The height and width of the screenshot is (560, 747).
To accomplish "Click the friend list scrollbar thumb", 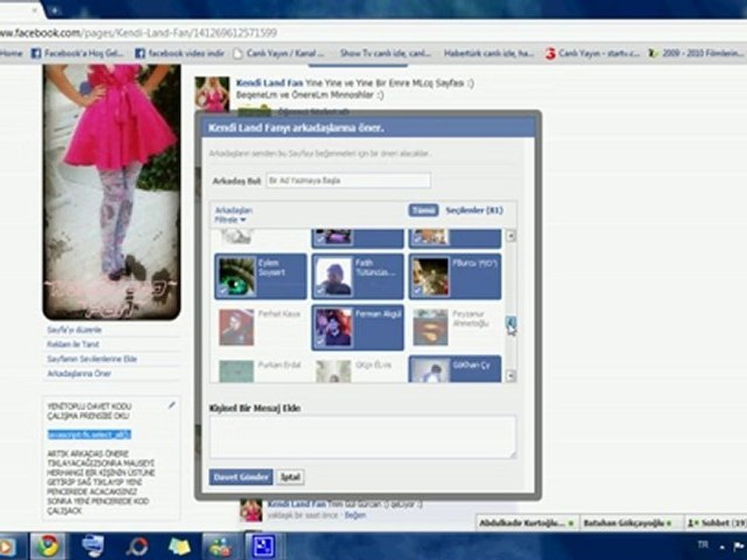I will 510,324.
